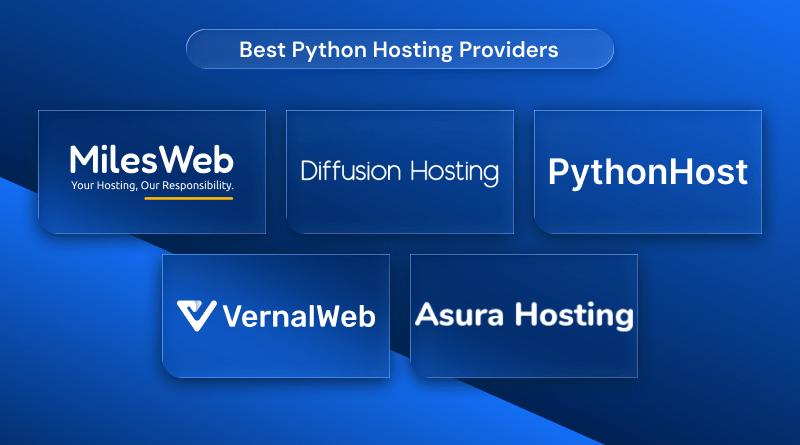Click the Best Python Hosting Providers heading
The image size is (800, 445).
click(399, 50)
